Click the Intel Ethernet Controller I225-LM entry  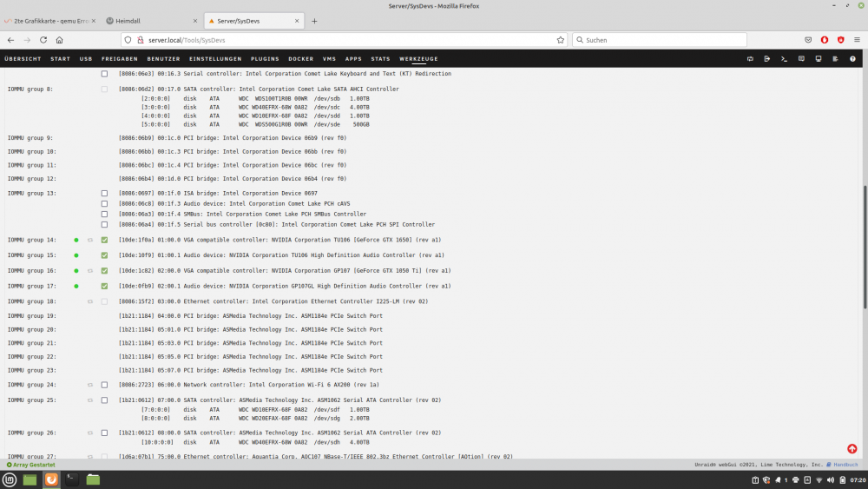point(273,301)
